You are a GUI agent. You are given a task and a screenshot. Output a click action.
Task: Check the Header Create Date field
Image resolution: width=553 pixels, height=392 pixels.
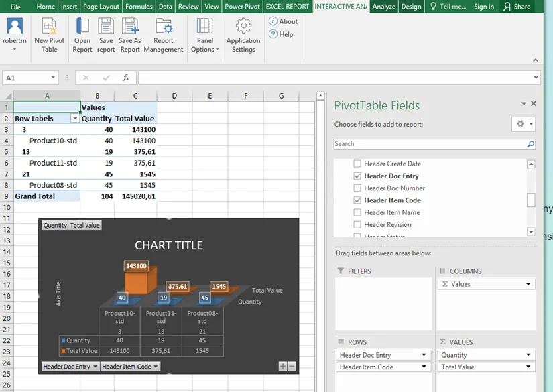(x=357, y=164)
